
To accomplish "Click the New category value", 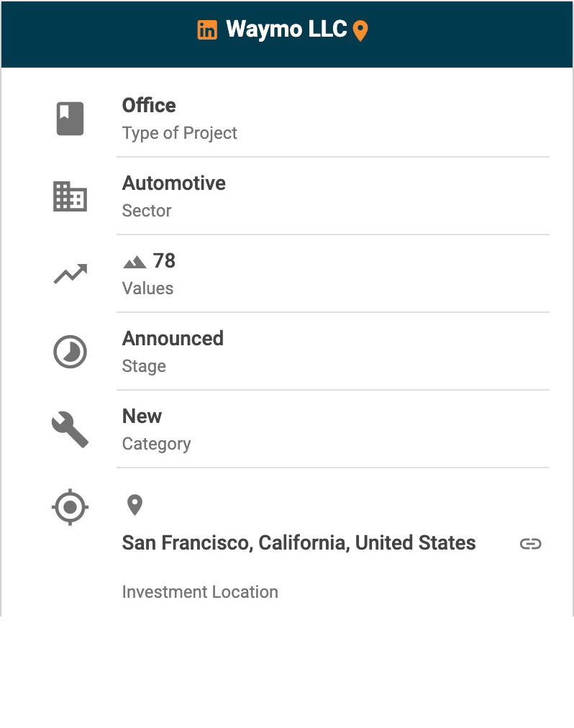I will point(142,417).
